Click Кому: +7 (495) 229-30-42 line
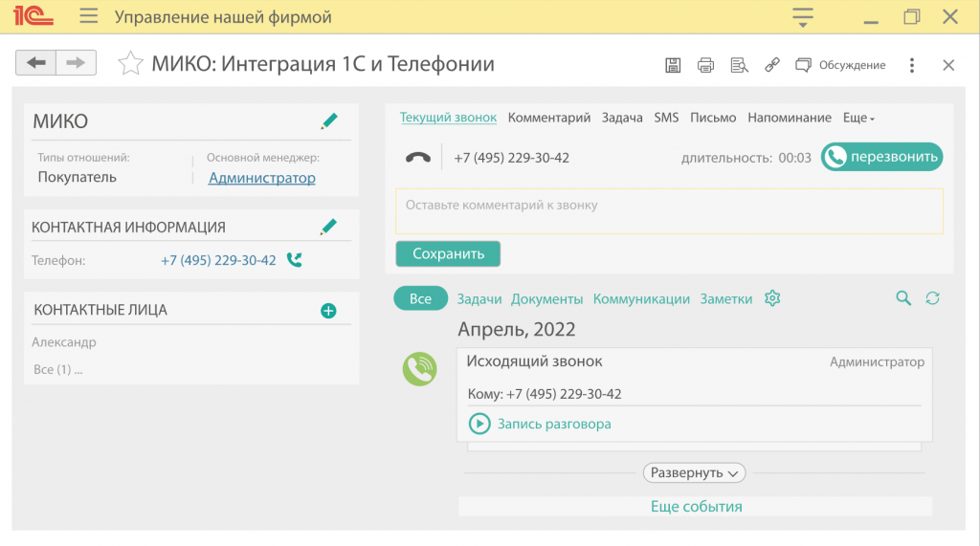The width and height of the screenshot is (980, 546). tap(545, 394)
